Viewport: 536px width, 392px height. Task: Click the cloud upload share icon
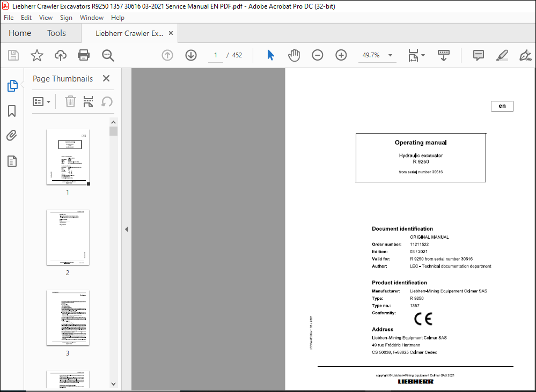[x=61, y=55]
